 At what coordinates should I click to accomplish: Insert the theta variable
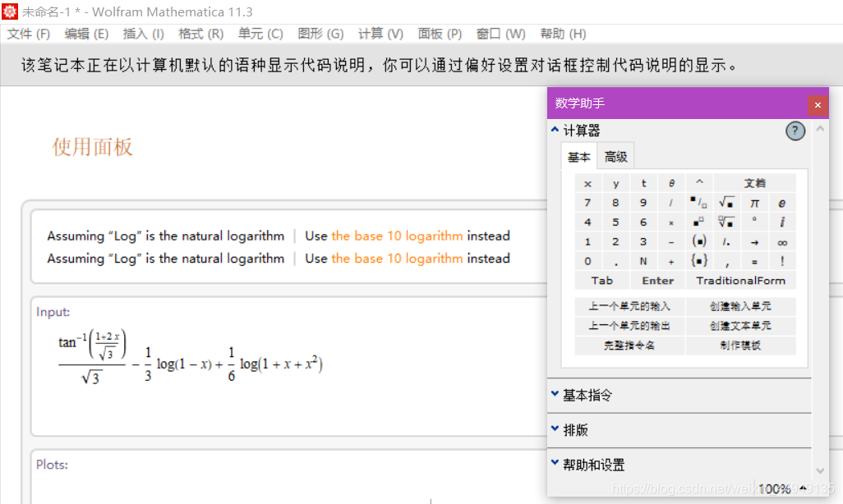pyautogui.click(x=671, y=183)
